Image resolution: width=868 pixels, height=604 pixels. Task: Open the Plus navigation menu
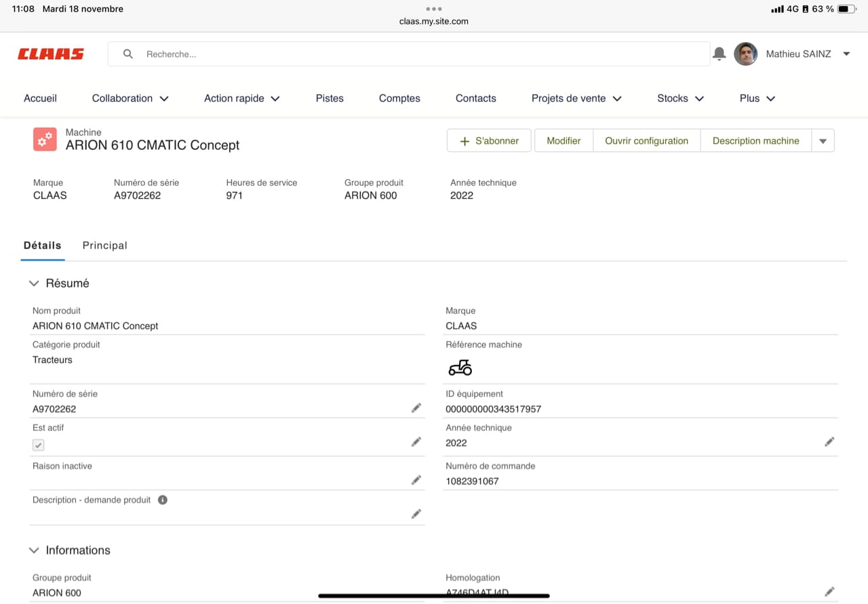click(x=757, y=98)
